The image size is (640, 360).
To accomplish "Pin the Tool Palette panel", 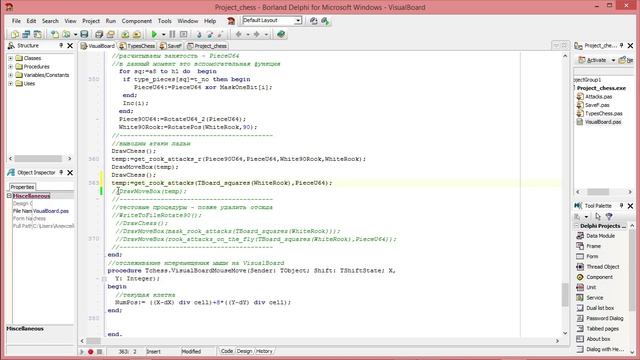I will (621, 205).
